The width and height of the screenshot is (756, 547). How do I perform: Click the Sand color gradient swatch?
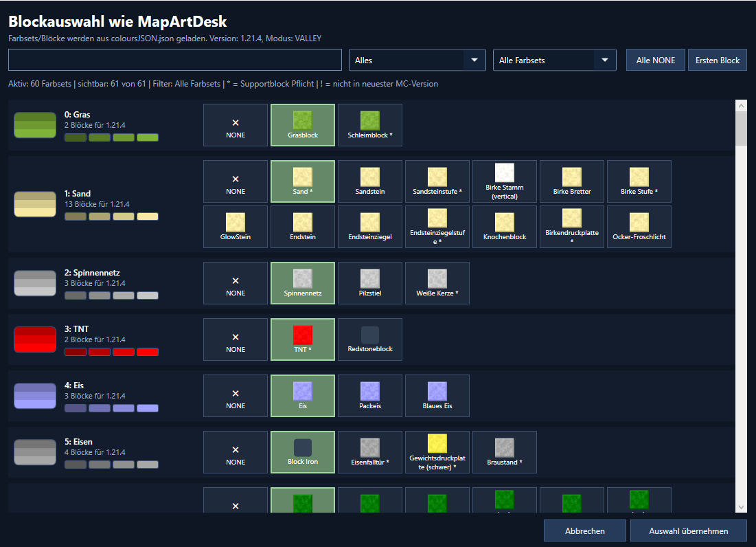35,204
